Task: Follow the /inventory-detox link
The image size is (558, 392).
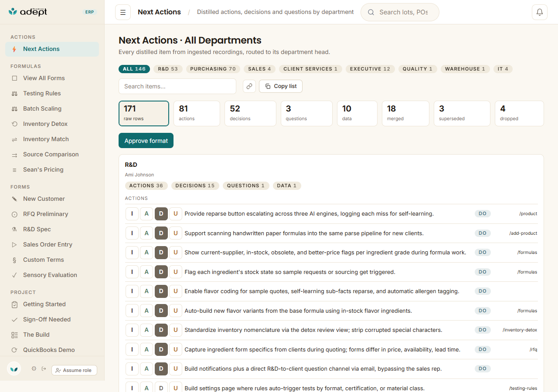Action: click(x=520, y=330)
